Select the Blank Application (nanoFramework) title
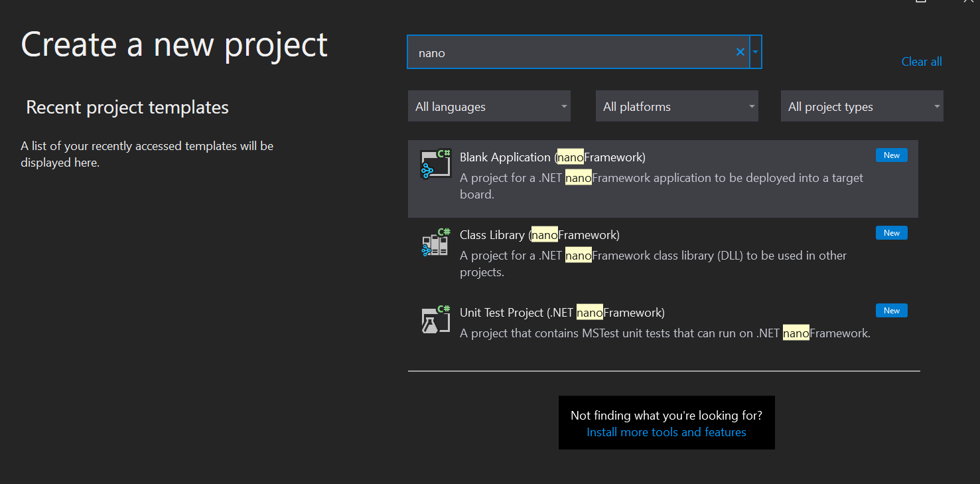This screenshot has width=980, height=484. point(553,157)
